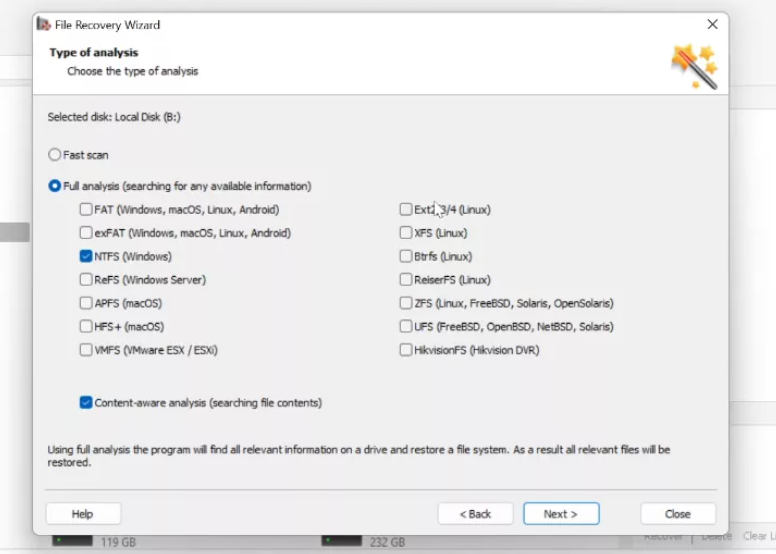
Task: Enable APFS (macOS) checkbox
Action: pyautogui.click(x=86, y=303)
